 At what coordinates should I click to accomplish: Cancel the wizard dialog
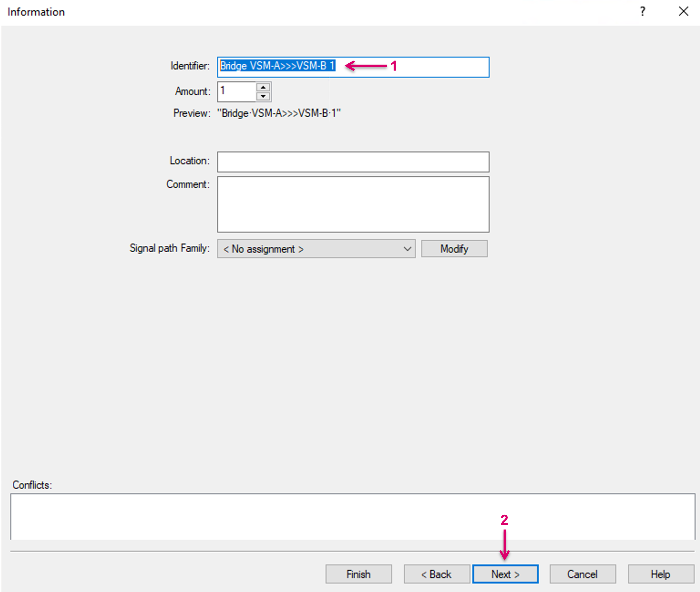click(582, 574)
